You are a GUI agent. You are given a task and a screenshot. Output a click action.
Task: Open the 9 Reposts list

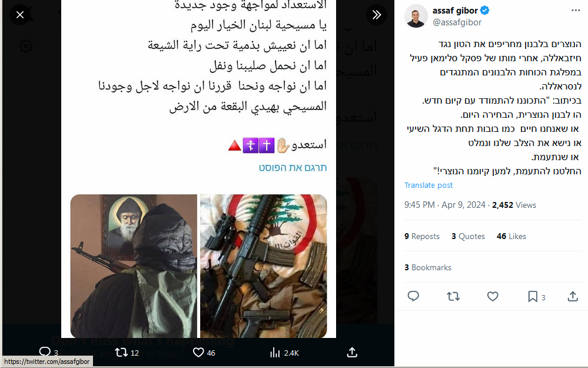(x=422, y=236)
